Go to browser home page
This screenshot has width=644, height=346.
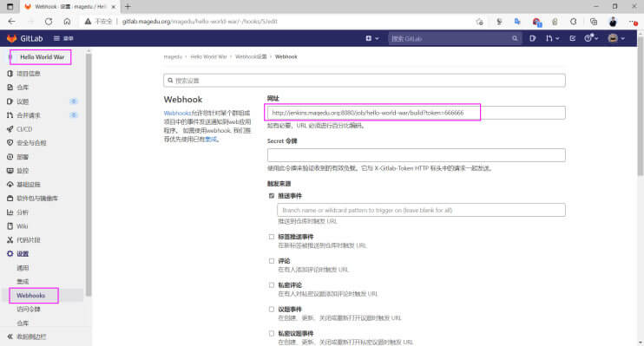pyautogui.click(x=67, y=22)
